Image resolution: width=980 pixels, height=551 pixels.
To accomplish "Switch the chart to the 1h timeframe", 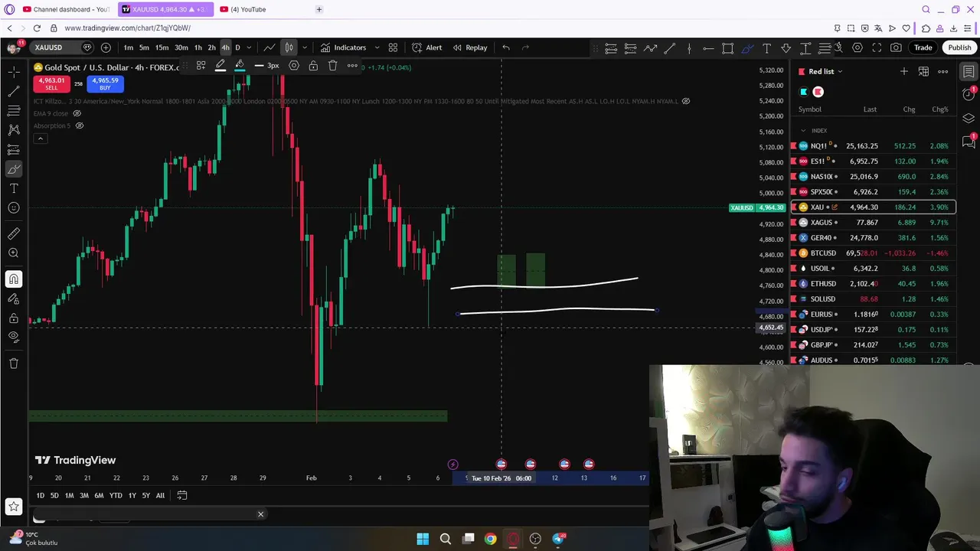I will [198, 47].
